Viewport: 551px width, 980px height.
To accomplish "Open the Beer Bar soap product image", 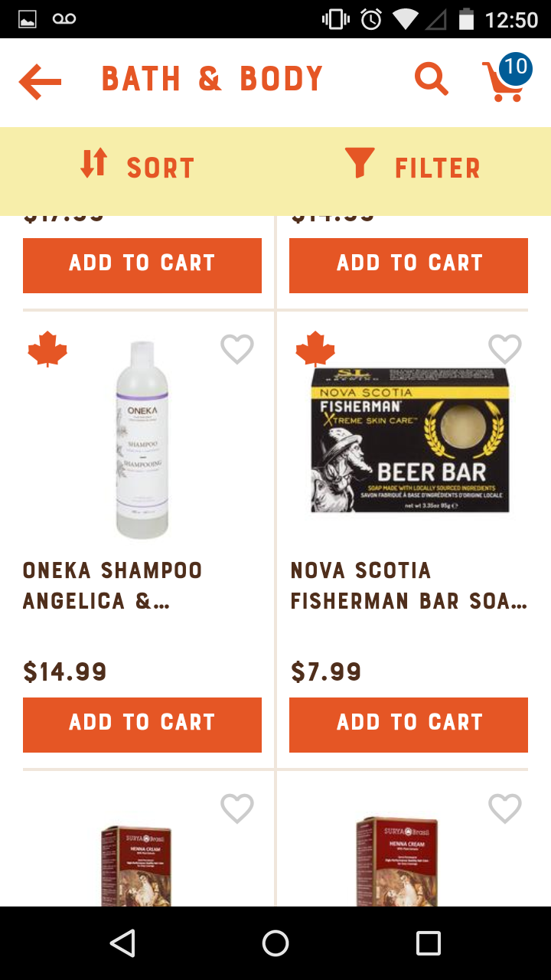I will (410, 440).
